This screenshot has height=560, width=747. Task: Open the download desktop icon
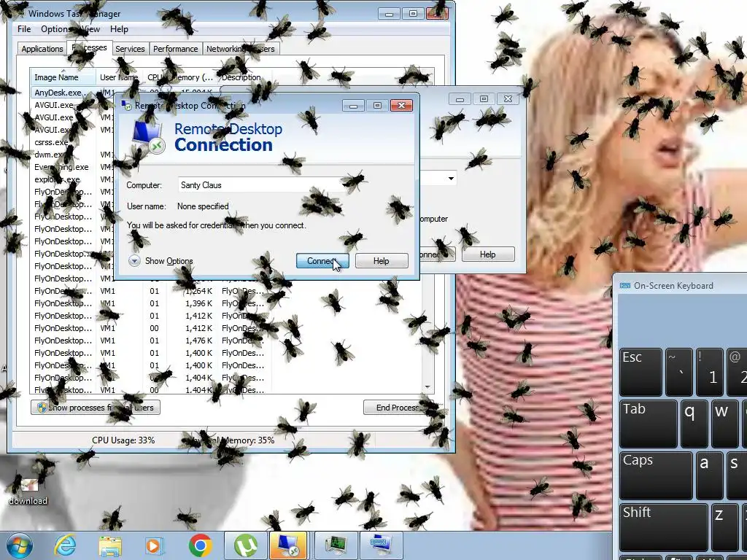28,491
